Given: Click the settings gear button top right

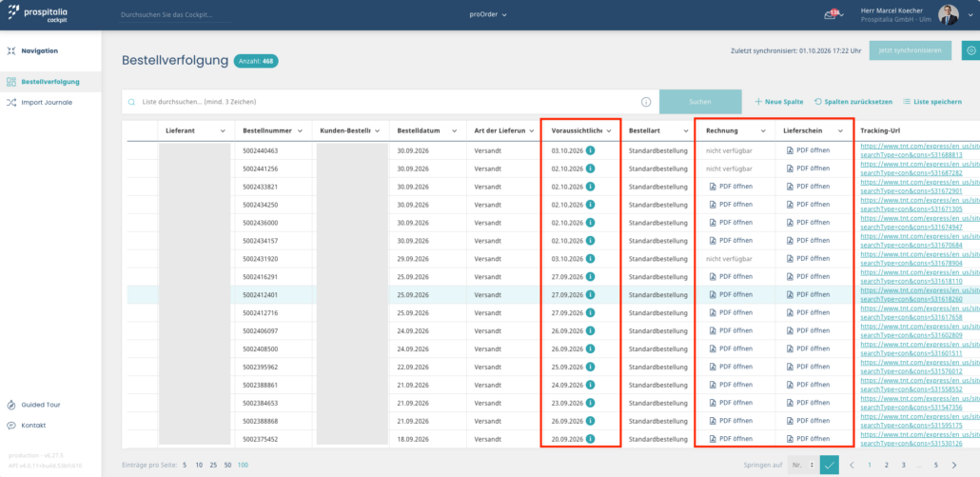Looking at the screenshot, I should click(970, 50).
